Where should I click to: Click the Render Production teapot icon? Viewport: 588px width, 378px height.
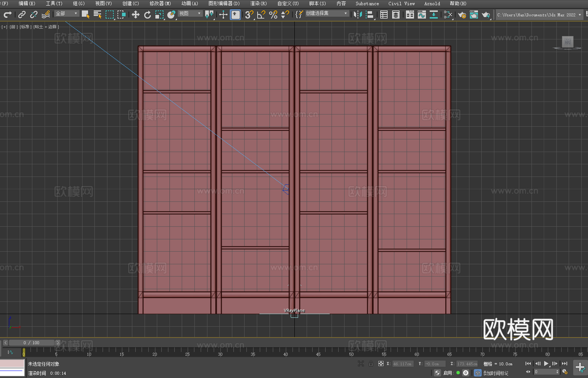[486, 14]
